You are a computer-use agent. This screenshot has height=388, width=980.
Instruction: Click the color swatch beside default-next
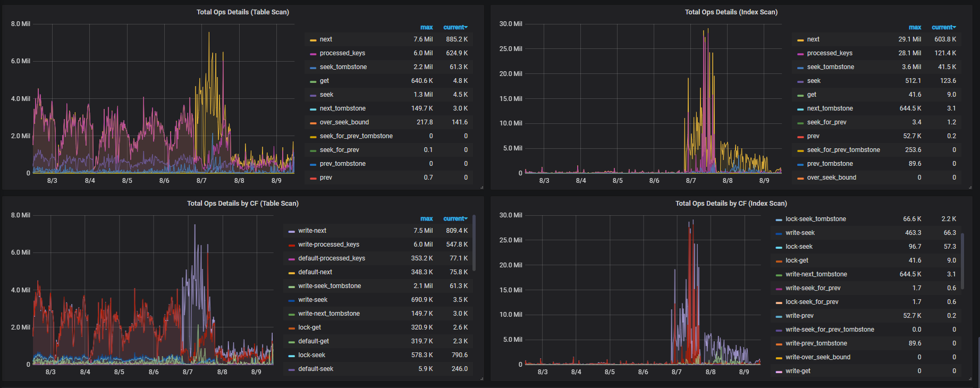291,273
